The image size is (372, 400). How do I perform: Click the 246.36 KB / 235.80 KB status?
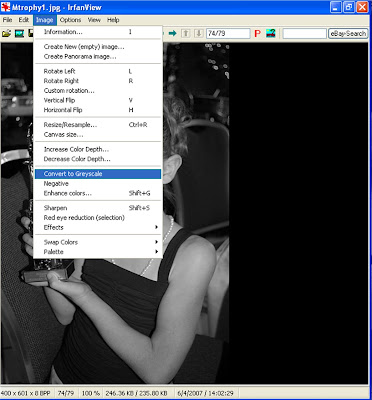(137, 393)
